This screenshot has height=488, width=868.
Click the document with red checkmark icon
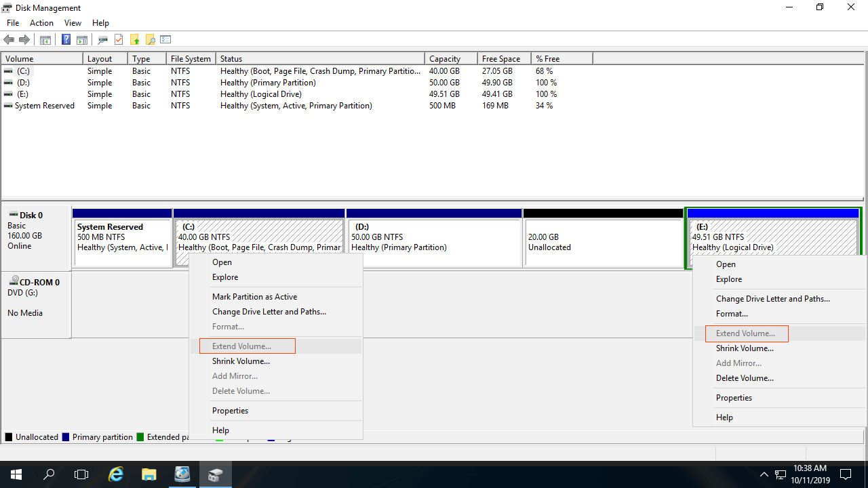point(119,40)
